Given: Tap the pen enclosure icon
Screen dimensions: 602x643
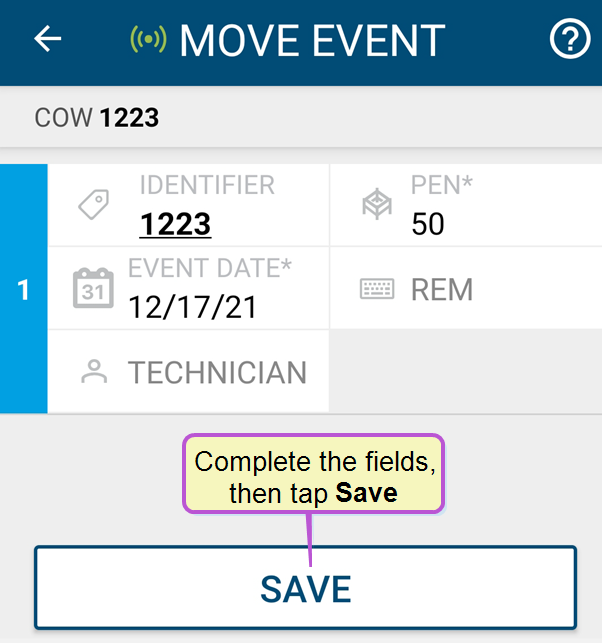Looking at the screenshot, I should 377,203.
